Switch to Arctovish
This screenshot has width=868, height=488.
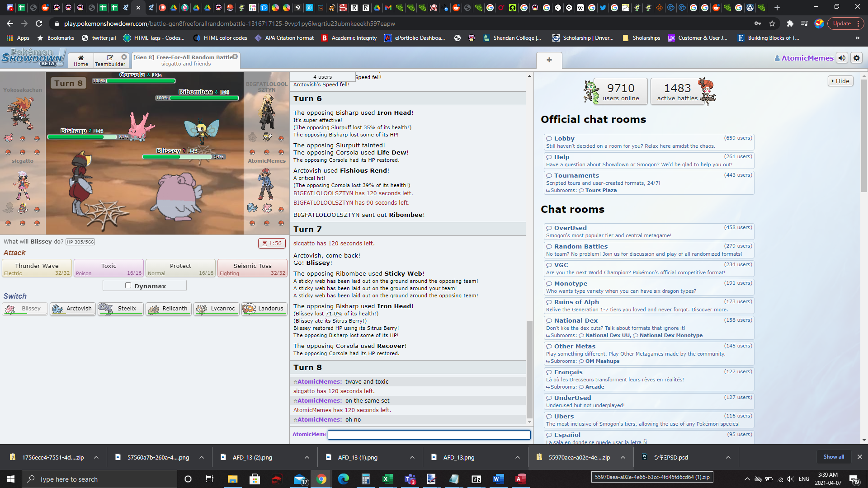click(x=73, y=309)
